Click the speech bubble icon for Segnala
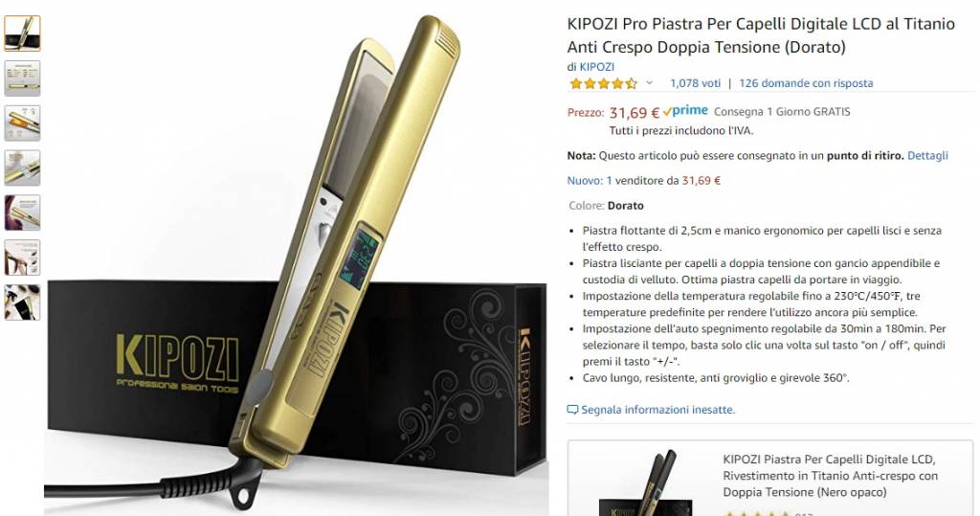This screenshot has height=516, width=980. tap(572, 410)
